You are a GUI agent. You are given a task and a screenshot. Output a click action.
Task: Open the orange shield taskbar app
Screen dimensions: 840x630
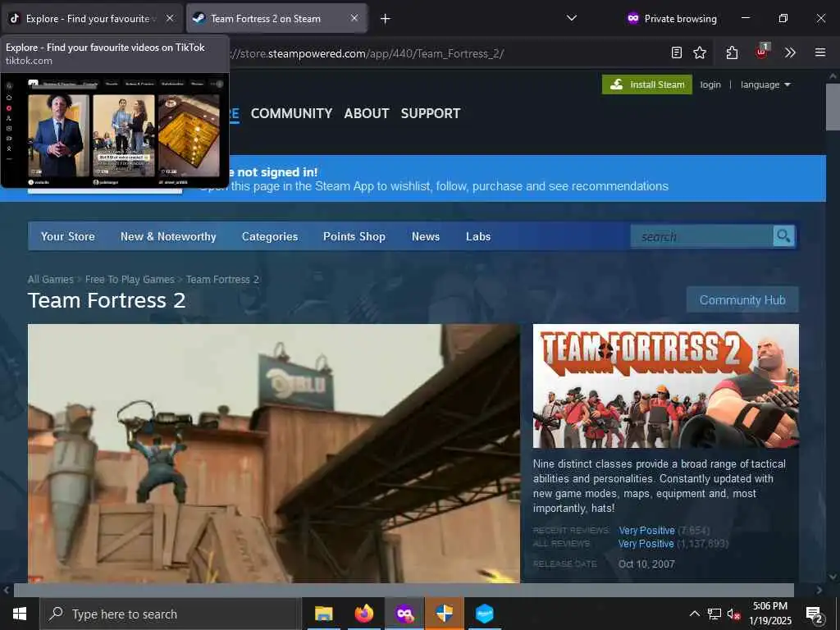pos(444,614)
